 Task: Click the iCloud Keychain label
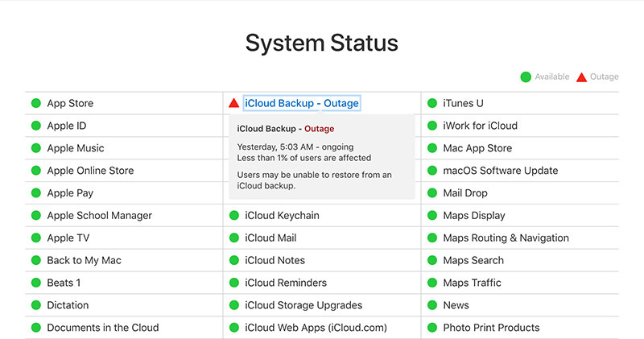[283, 216]
